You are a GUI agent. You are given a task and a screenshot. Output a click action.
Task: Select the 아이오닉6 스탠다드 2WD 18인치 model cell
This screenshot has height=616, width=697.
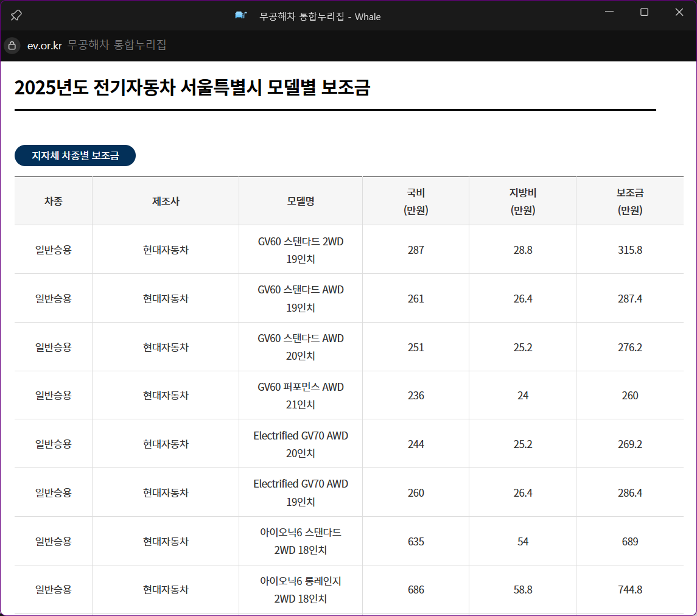click(x=301, y=541)
